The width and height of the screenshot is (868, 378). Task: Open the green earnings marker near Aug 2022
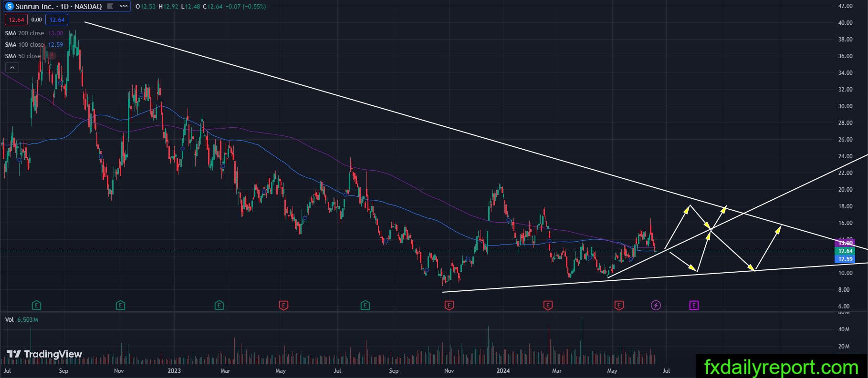click(x=36, y=305)
